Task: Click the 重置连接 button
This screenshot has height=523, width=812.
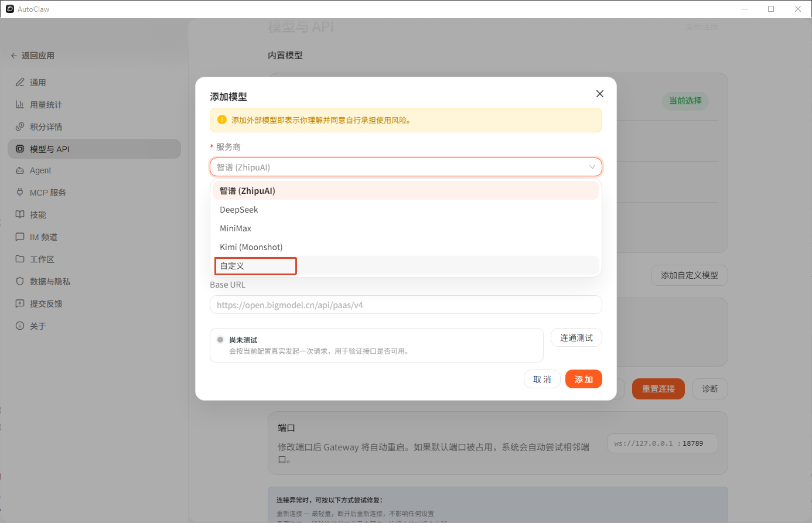Action: (x=659, y=389)
